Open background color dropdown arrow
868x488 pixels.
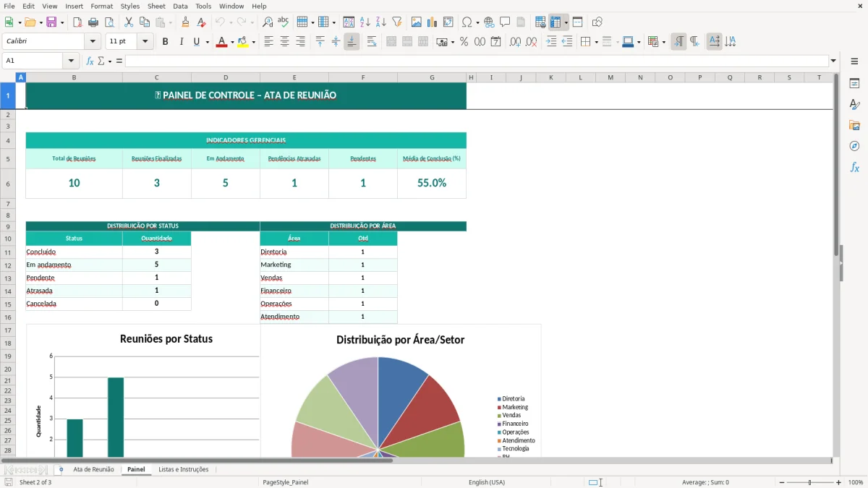(x=254, y=42)
